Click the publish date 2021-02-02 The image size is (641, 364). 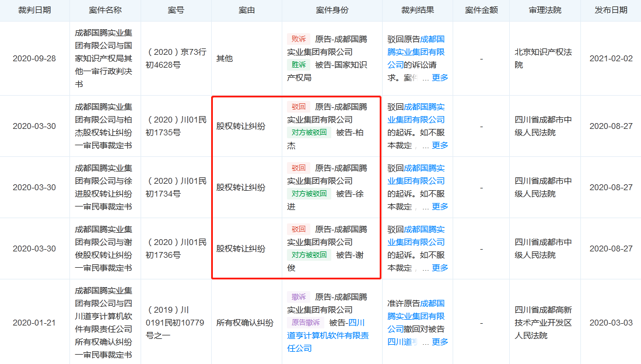coord(611,58)
